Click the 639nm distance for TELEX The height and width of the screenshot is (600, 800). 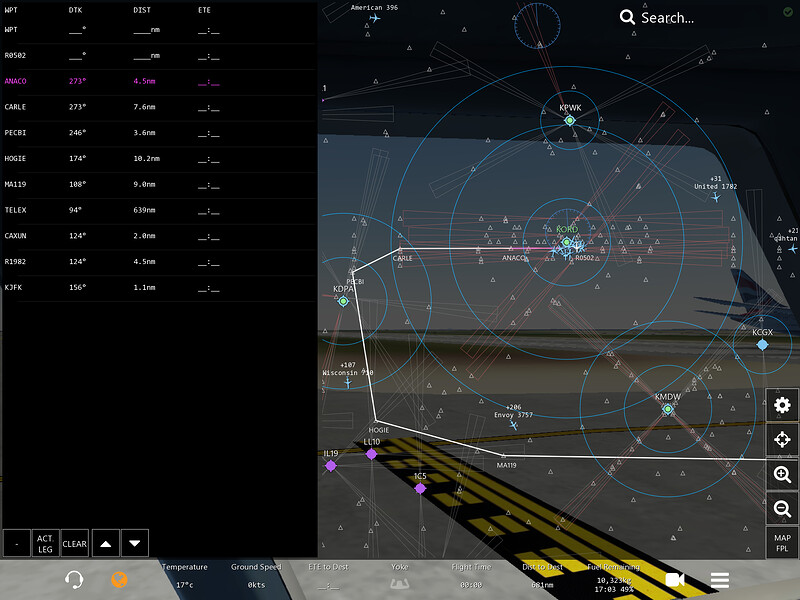(x=144, y=210)
